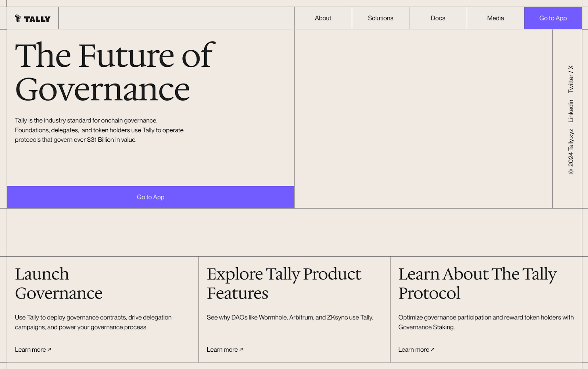Screen dimensions: 588x369
Task: Click the Explore Tally Product Features heading
Action: click(x=284, y=283)
